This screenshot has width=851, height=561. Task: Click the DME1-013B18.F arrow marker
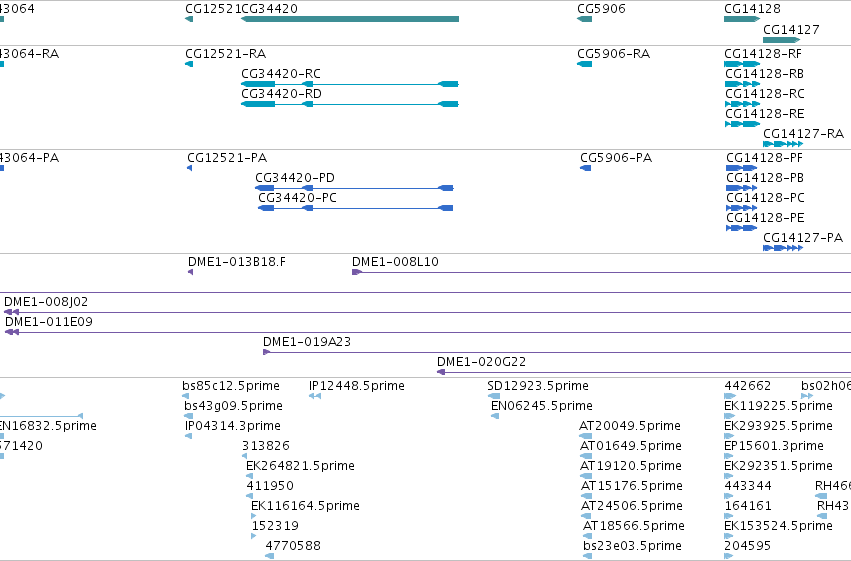coord(190,272)
